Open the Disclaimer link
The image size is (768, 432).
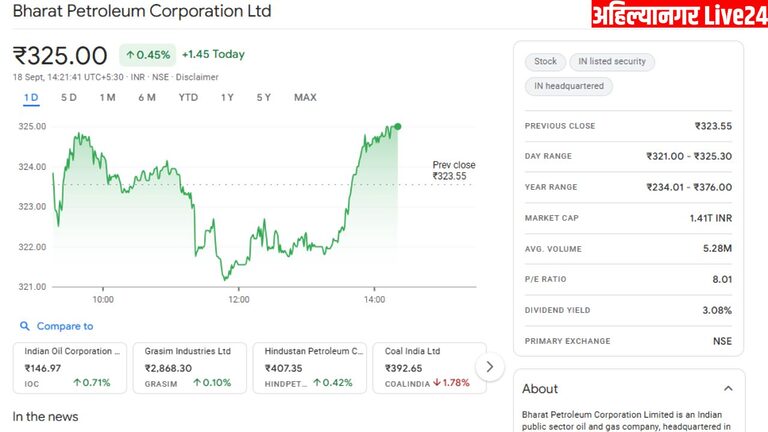pos(195,77)
